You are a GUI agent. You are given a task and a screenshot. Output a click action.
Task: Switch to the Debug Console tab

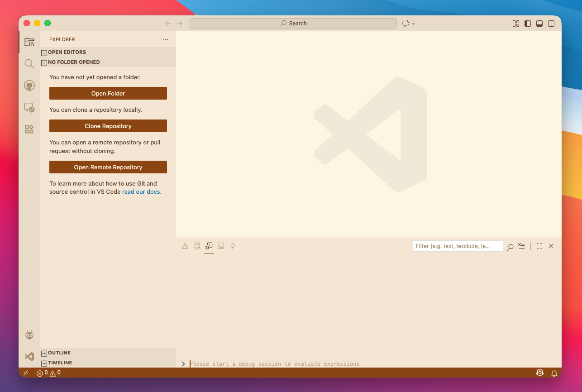[209, 246]
